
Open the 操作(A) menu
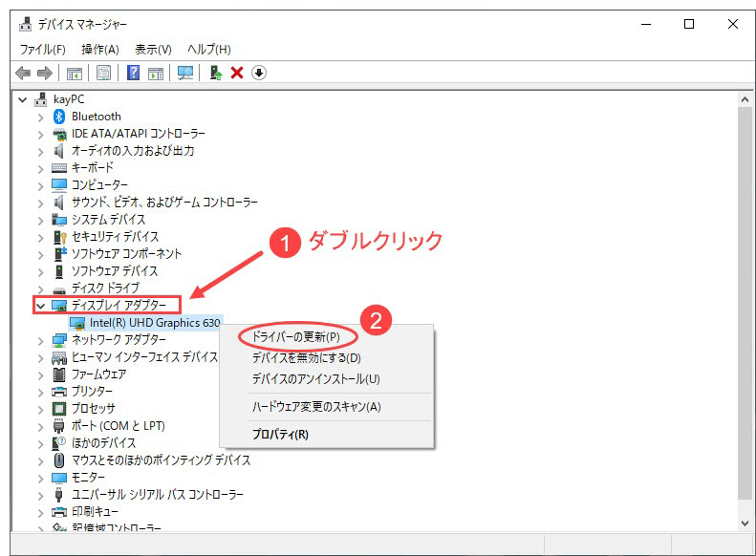coord(99,49)
